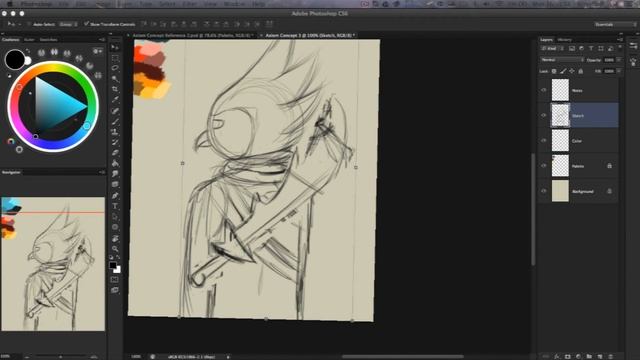Select the Hand tool
Screen dimensions: 640x360
click(115, 238)
